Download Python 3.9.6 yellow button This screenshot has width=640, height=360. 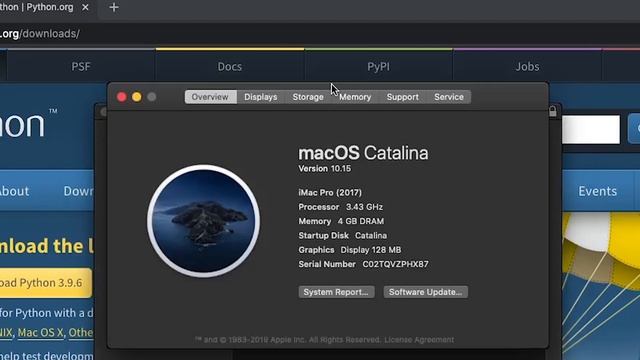(46, 282)
